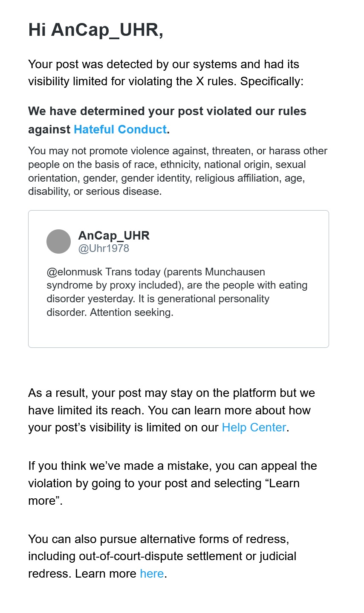
Task: Click the @elonmusk mention in the post
Action: click(74, 272)
